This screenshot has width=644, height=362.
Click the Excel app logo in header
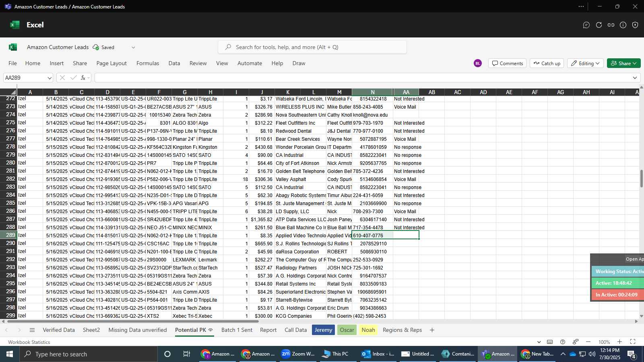pos(15,25)
